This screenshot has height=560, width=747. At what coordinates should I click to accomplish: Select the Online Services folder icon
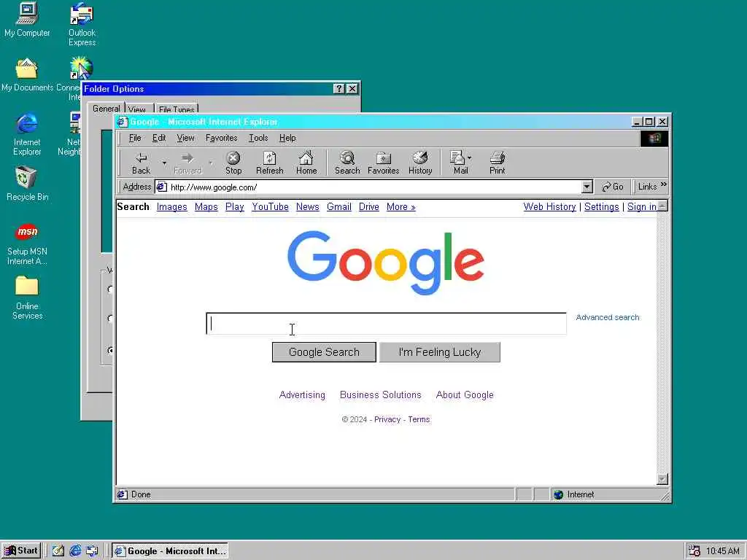27,298
